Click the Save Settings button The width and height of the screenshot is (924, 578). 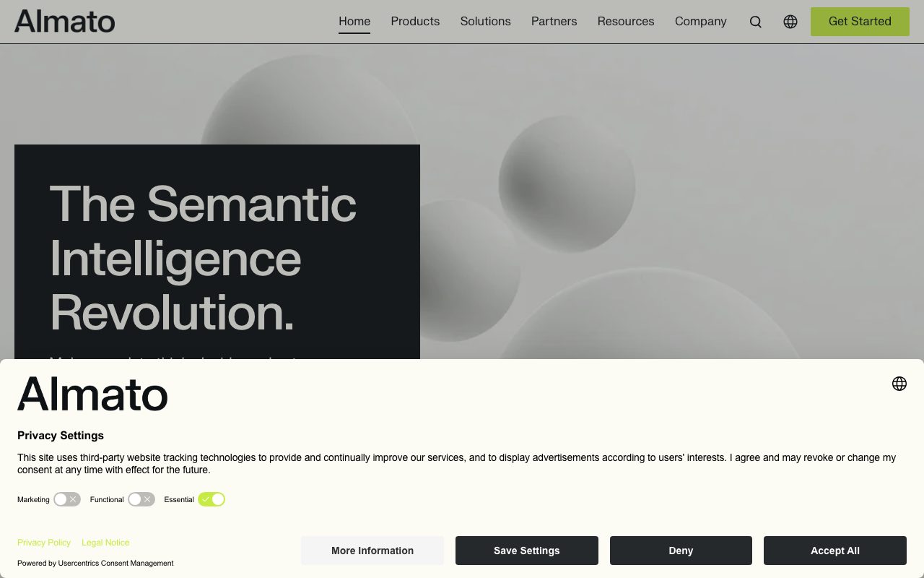click(527, 551)
